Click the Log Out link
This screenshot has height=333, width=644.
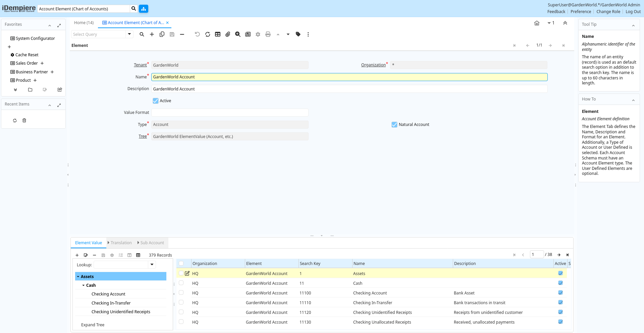pos(633,12)
